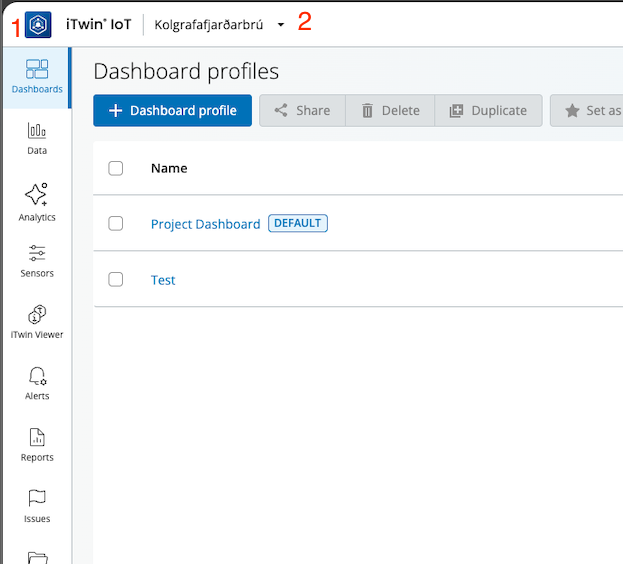Viewport: 623px width, 564px height.
Task: Click the iTwin IoT app logo
Action: (38, 25)
